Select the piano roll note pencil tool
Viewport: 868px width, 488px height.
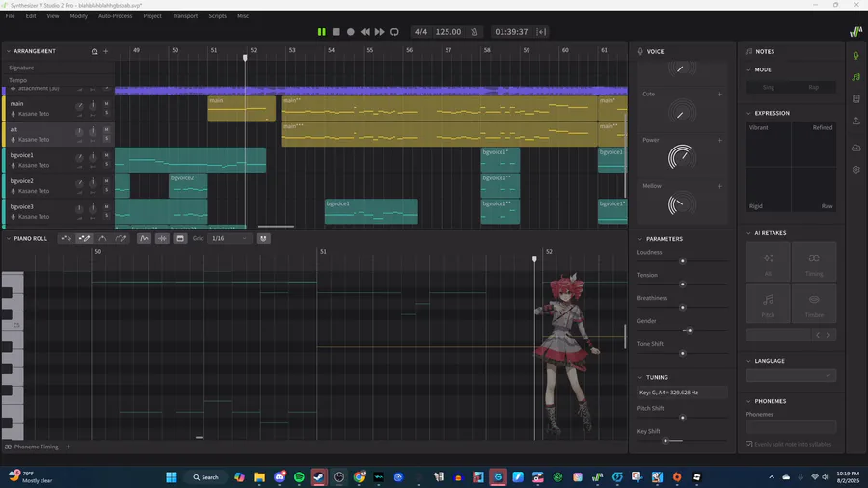(84, 238)
